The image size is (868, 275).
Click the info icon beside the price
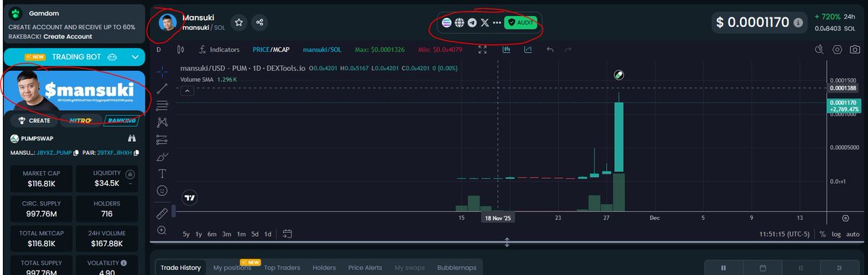(x=798, y=23)
